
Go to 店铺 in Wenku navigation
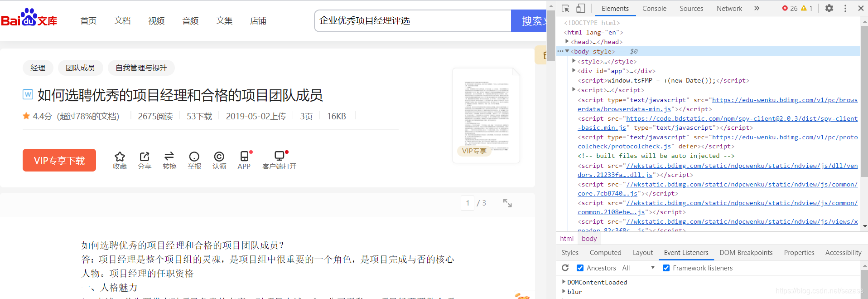point(258,21)
